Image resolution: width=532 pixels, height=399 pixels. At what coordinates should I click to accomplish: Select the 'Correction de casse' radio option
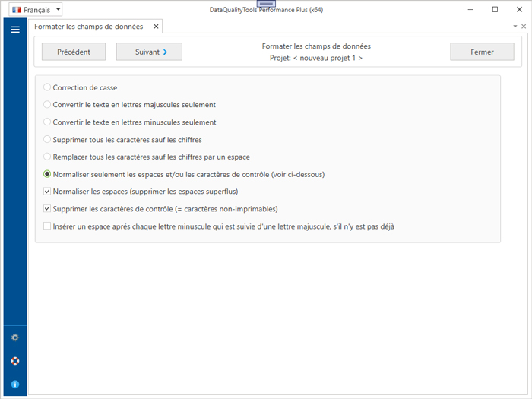click(47, 87)
